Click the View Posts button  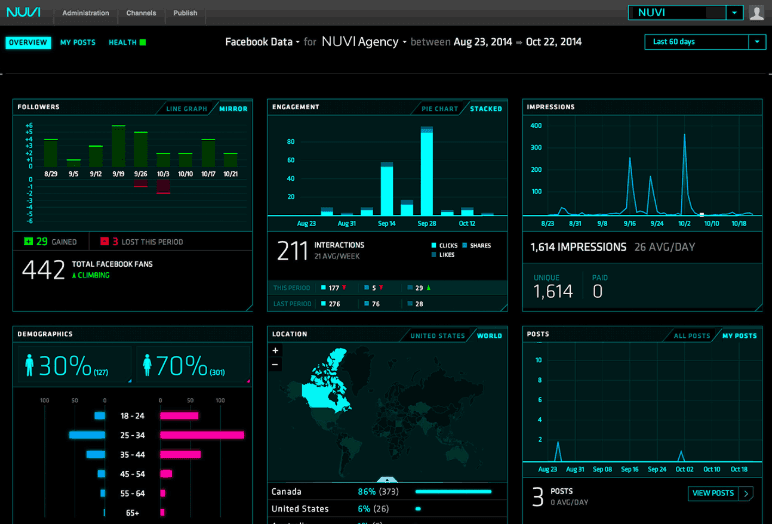[720, 493]
